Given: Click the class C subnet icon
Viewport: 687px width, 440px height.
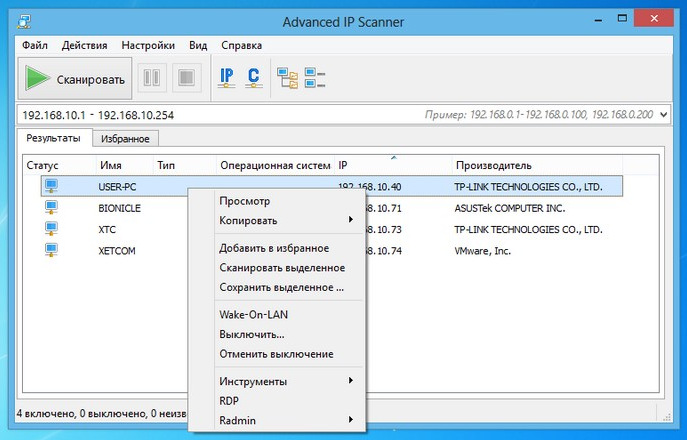Looking at the screenshot, I should coord(254,78).
